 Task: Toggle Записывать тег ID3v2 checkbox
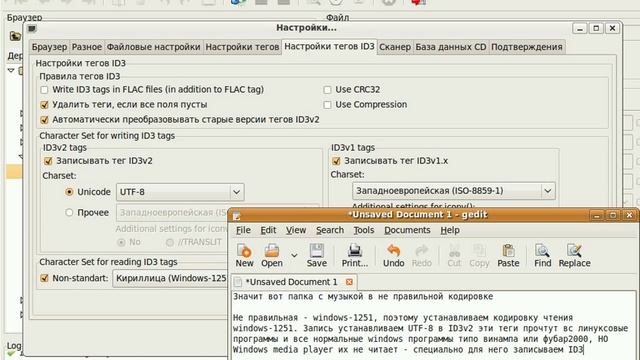pyautogui.click(x=48, y=161)
